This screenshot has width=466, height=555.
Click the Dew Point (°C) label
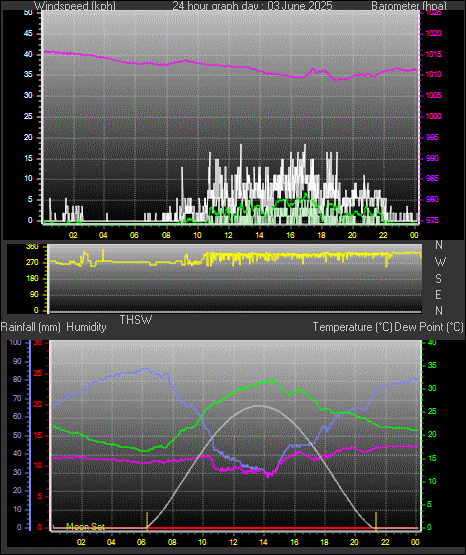click(429, 327)
